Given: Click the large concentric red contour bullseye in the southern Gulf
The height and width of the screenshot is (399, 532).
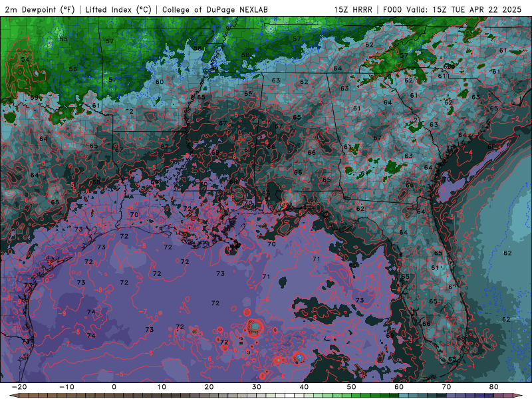Looking at the screenshot, I should (x=255, y=327).
